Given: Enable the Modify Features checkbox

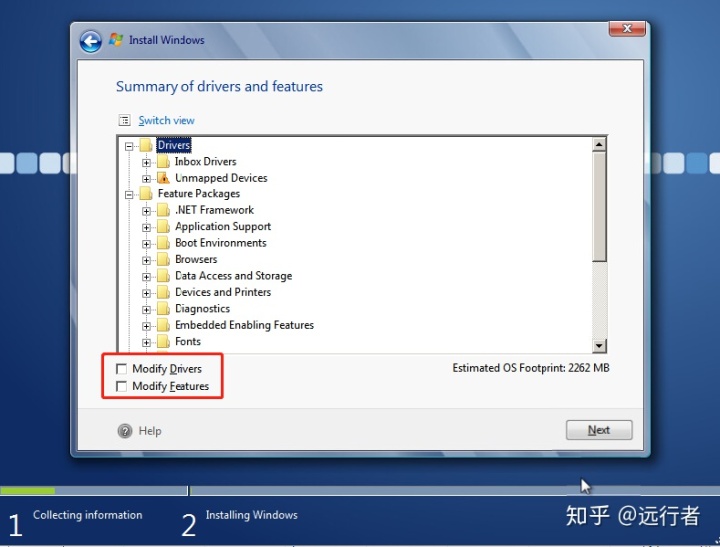Looking at the screenshot, I should [x=121, y=386].
